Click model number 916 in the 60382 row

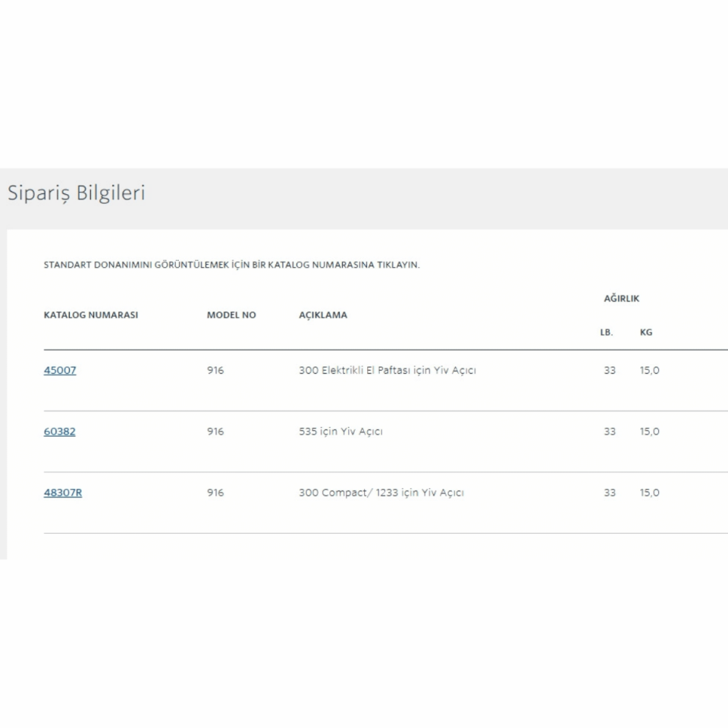(x=215, y=431)
